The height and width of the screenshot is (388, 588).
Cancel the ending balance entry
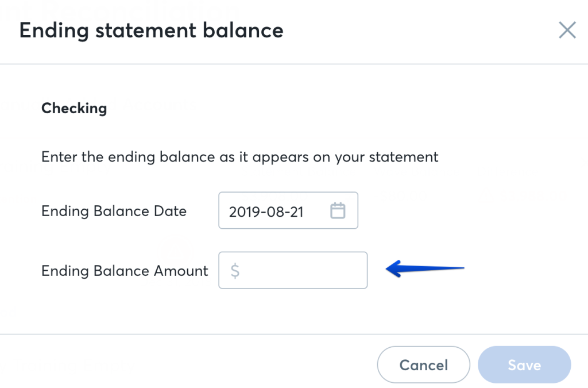pyautogui.click(x=423, y=365)
